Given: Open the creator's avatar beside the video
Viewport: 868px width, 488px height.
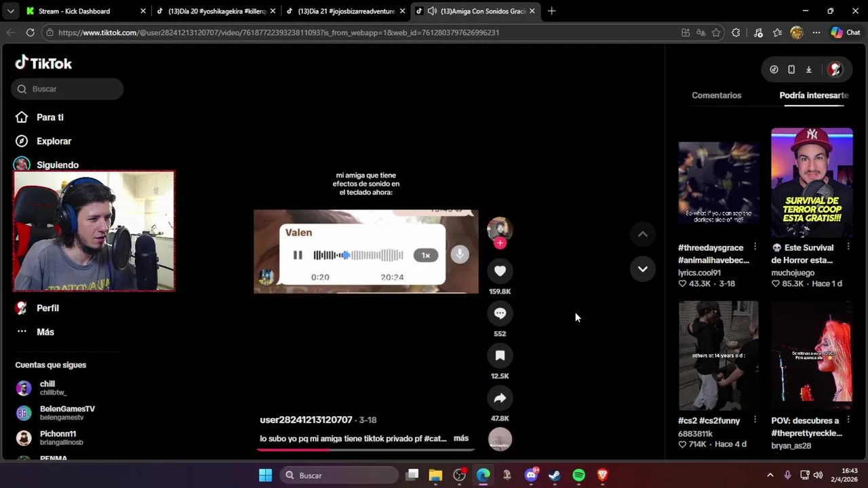Looking at the screenshot, I should 500,229.
